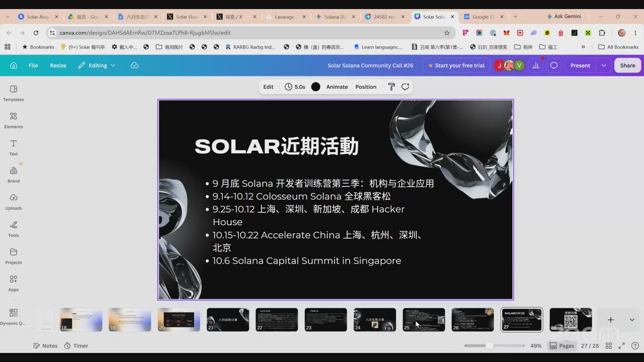
Task: Open the Tools panel
Action: [14, 229]
